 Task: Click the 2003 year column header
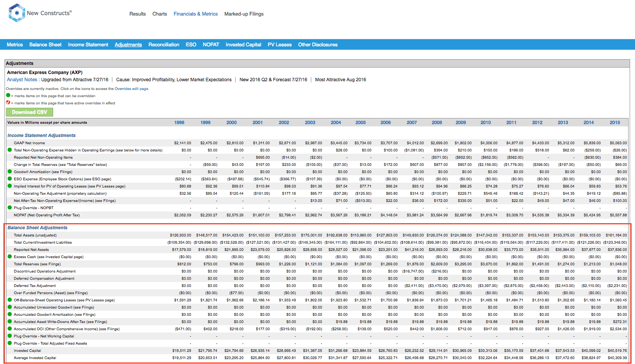point(310,123)
